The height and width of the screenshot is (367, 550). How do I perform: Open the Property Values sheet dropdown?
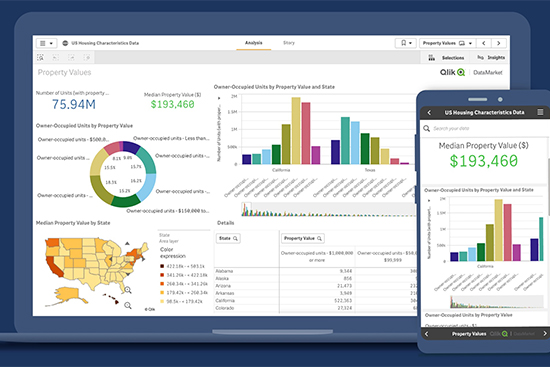(x=448, y=43)
